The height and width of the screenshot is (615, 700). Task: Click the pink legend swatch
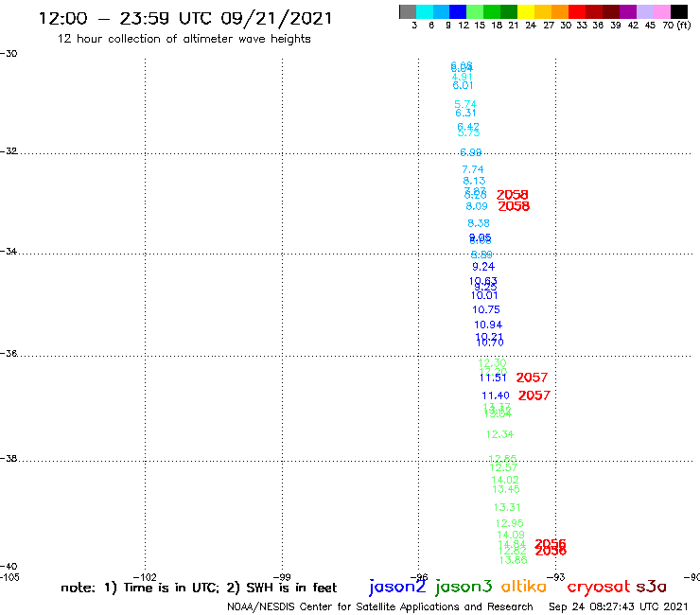661,11
